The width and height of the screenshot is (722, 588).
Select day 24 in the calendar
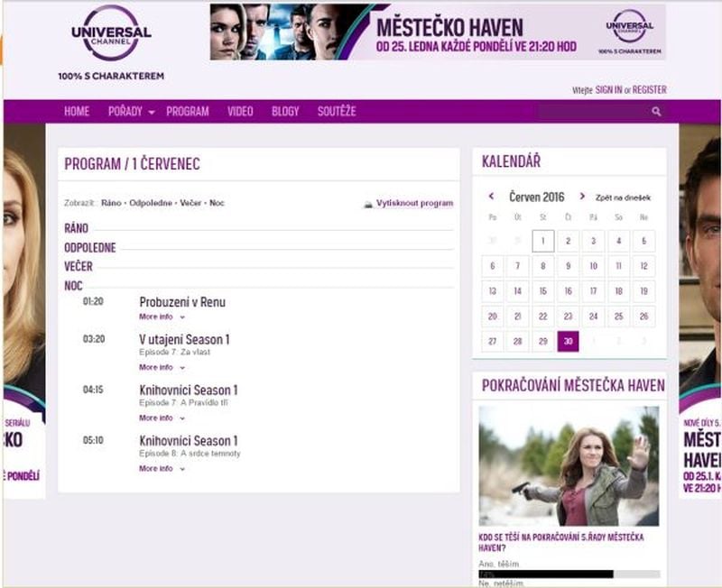tap(594, 317)
